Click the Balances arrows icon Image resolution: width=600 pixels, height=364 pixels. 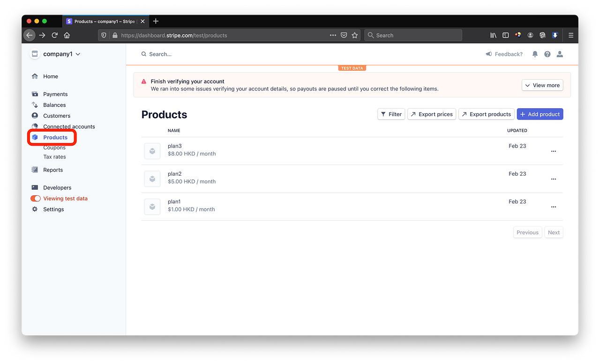35,105
